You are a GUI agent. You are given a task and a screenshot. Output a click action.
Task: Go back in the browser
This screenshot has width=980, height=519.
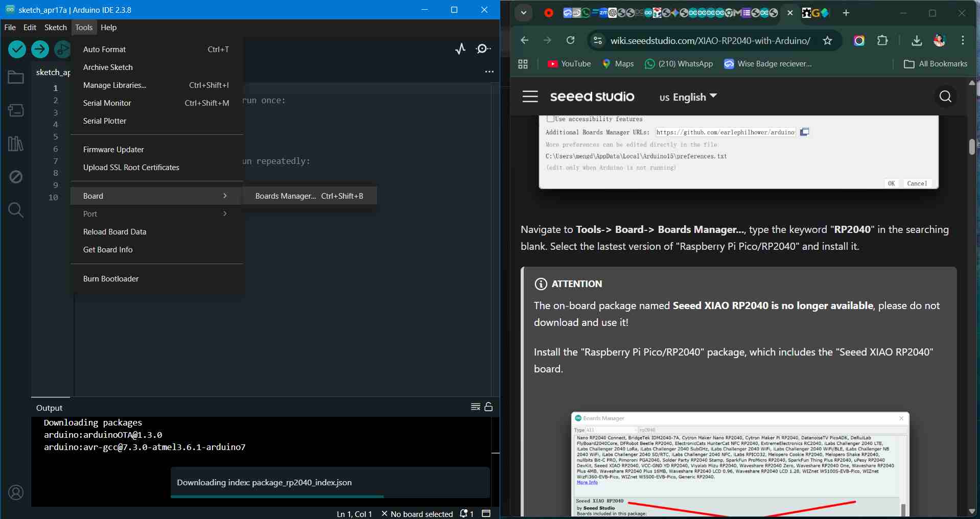click(x=524, y=40)
